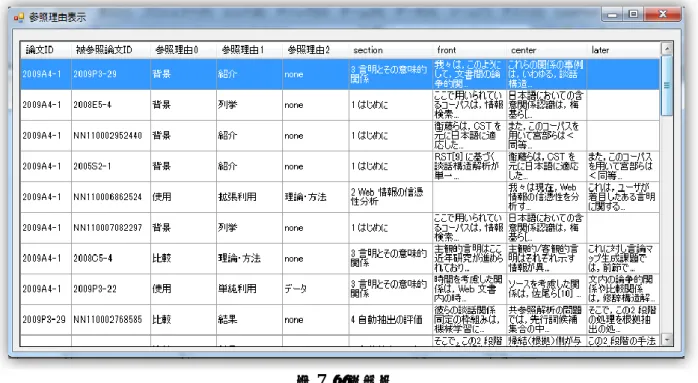The image size is (698, 383).
Task: Select cell 2009P3-29 in highlighted row
Action: 110,74
